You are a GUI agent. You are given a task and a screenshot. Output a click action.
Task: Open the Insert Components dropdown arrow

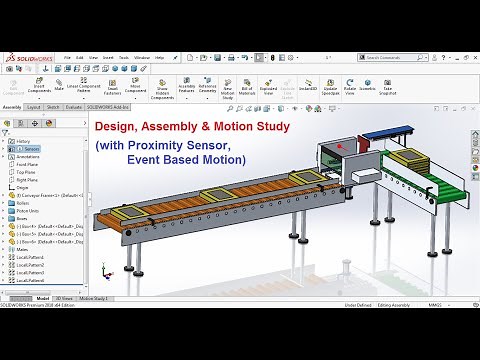(39, 98)
